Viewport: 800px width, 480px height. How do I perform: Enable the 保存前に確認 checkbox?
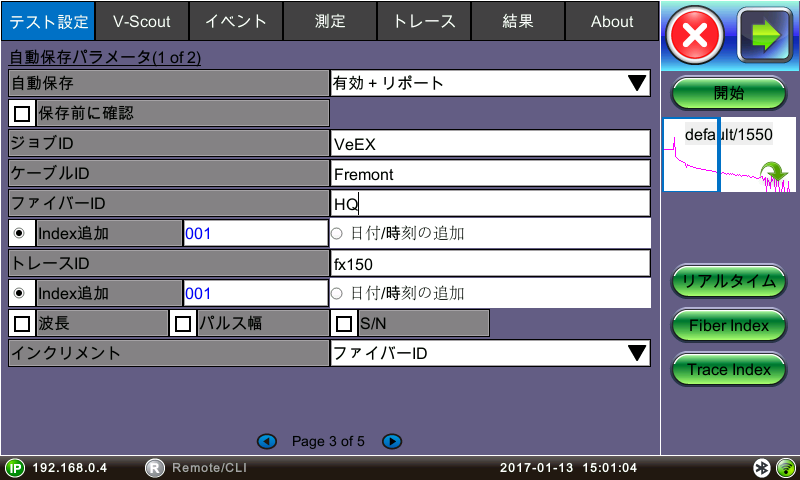pyautogui.click(x=22, y=113)
